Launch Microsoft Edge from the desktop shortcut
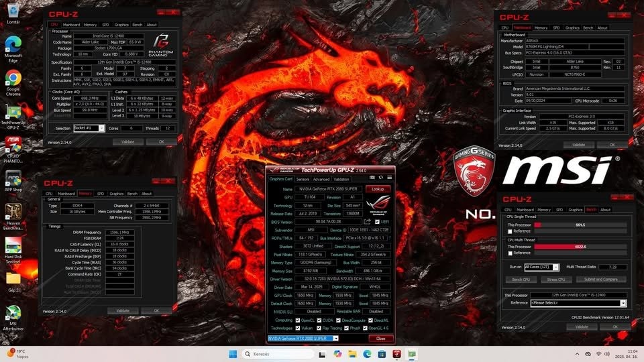The height and width of the screenshot is (362, 644). pos(13,49)
